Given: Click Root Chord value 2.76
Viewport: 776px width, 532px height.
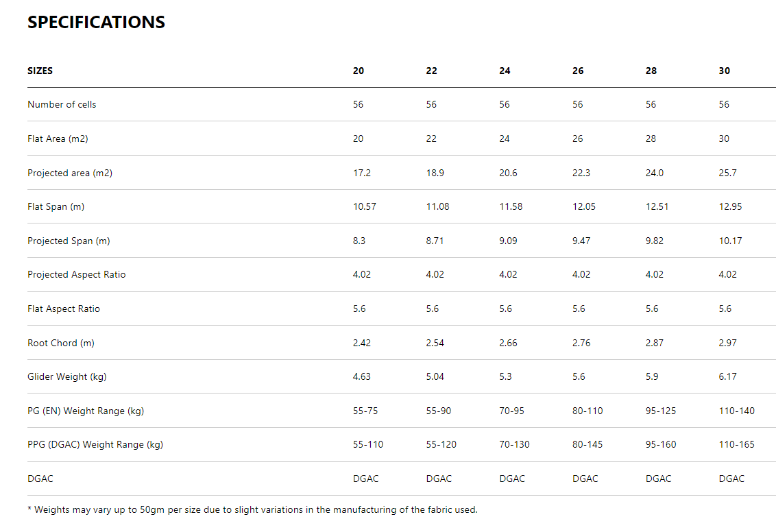Looking at the screenshot, I should (x=581, y=342).
